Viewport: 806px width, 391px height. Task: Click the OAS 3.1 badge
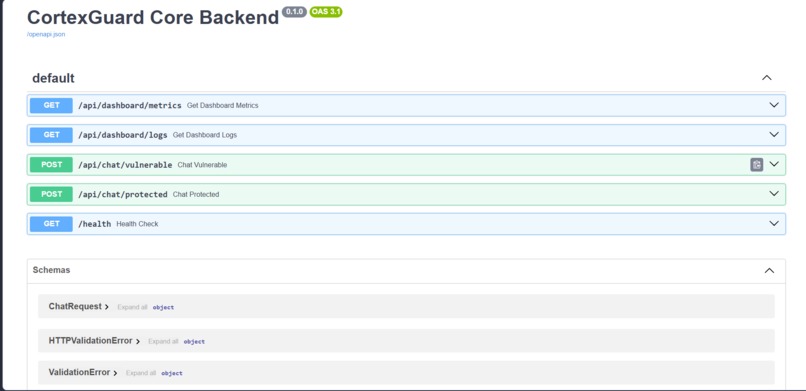326,12
